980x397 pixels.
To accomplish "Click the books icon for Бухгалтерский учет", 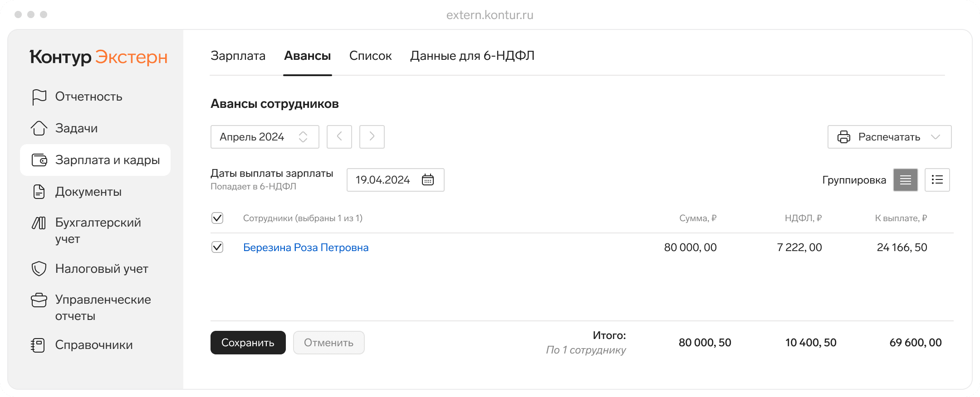I will point(39,223).
